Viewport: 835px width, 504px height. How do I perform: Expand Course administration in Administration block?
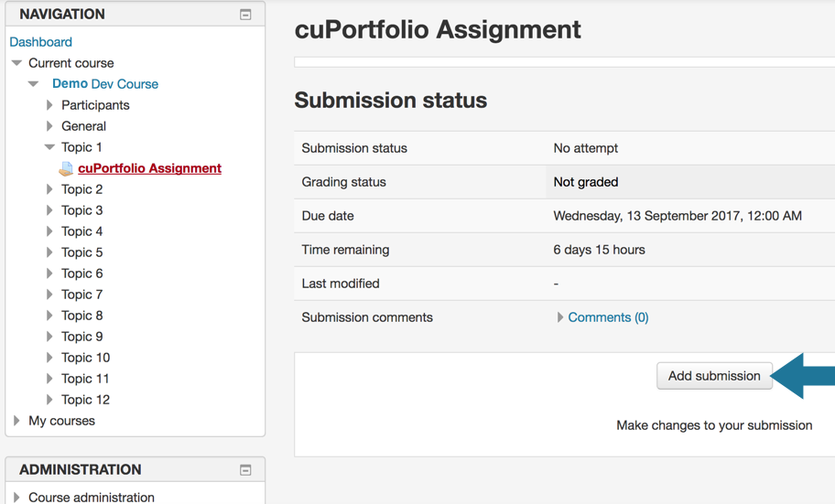point(16,498)
